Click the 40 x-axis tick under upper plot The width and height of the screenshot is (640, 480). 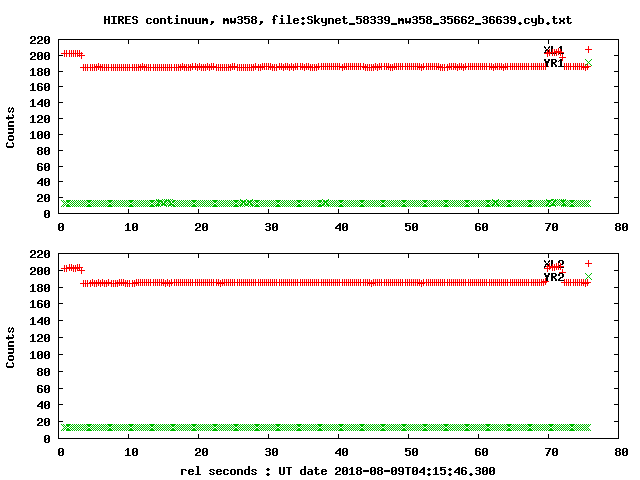(x=341, y=227)
